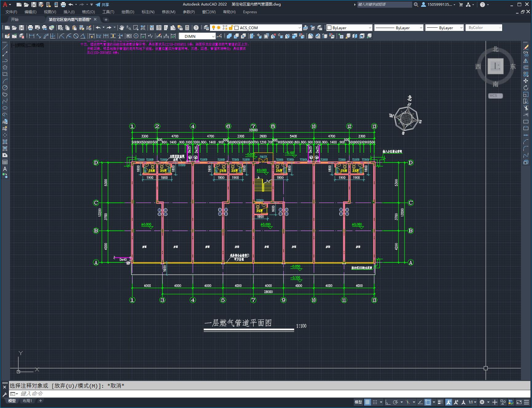The width and height of the screenshot is (532, 408).
Task: Toggle object snap tracking in status bar
Action: tap(420, 402)
